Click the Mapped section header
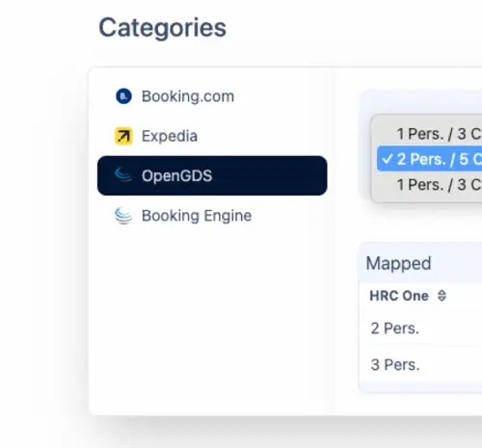482x448 pixels. (398, 263)
